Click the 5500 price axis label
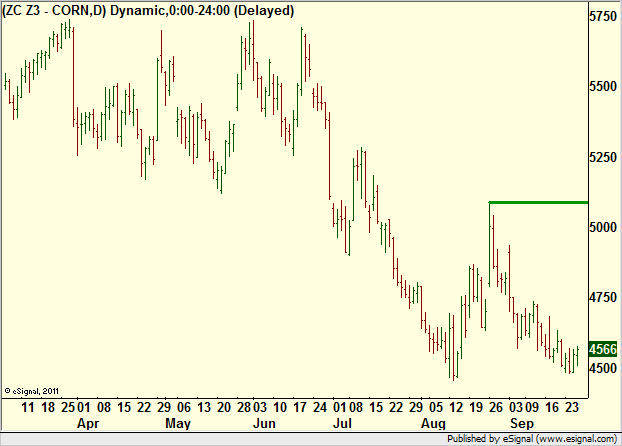The height and width of the screenshot is (446, 622). click(x=603, y=87)
